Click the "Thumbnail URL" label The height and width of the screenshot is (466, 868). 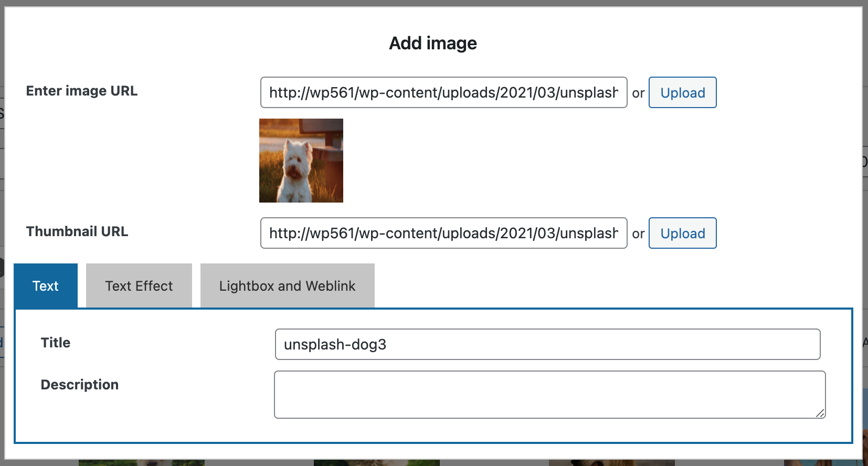coord(77,231)
